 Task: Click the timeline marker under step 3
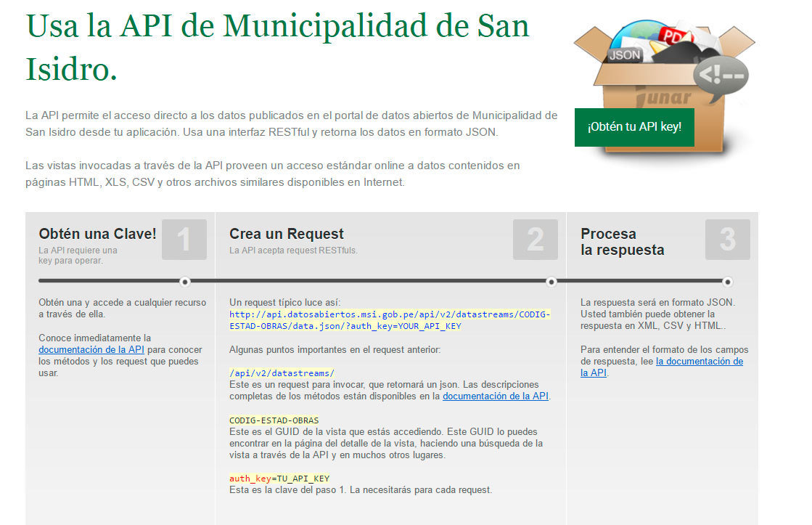click(728, 282)
